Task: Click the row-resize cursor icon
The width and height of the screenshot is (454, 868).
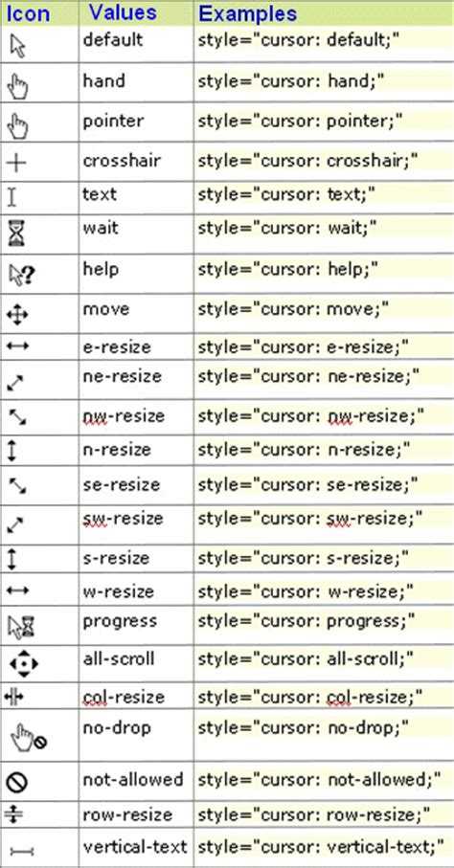Action: pos(12,814)
